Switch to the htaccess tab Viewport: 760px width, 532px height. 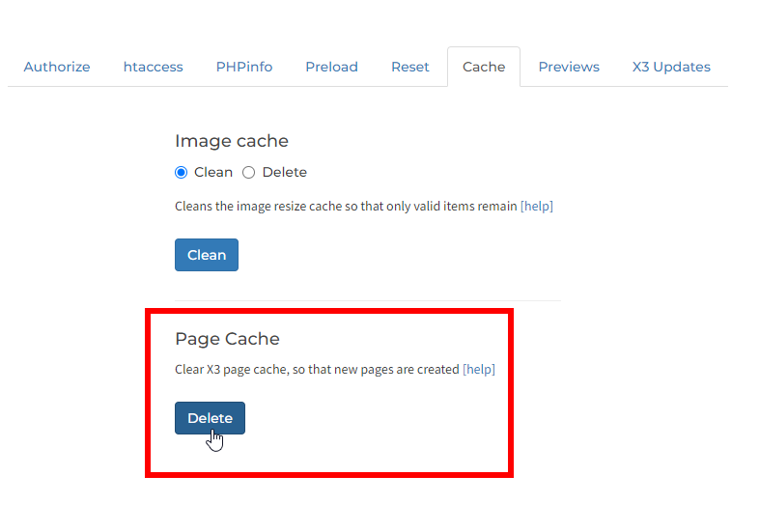click(x=154, y=67)
